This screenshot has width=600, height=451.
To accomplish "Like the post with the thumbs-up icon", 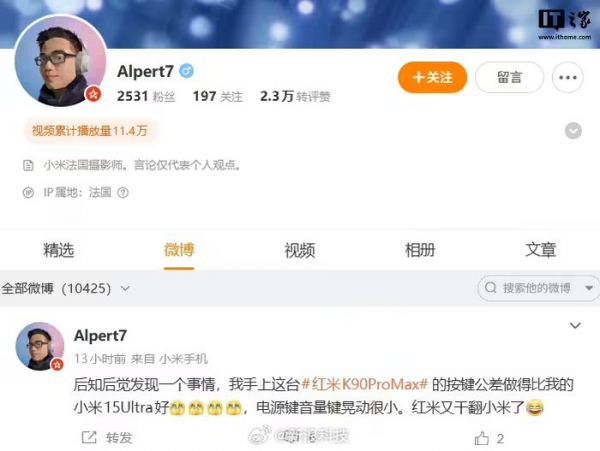I will pos(482,438).
